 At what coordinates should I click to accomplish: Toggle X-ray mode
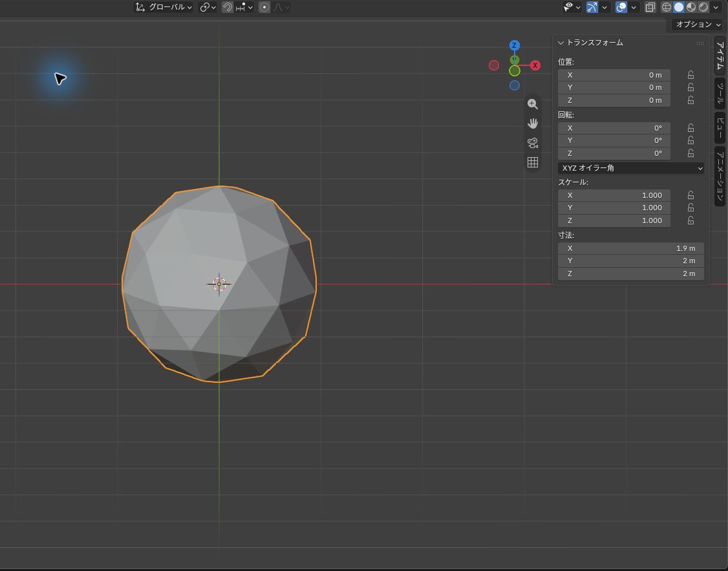click(x=650, y=7)
